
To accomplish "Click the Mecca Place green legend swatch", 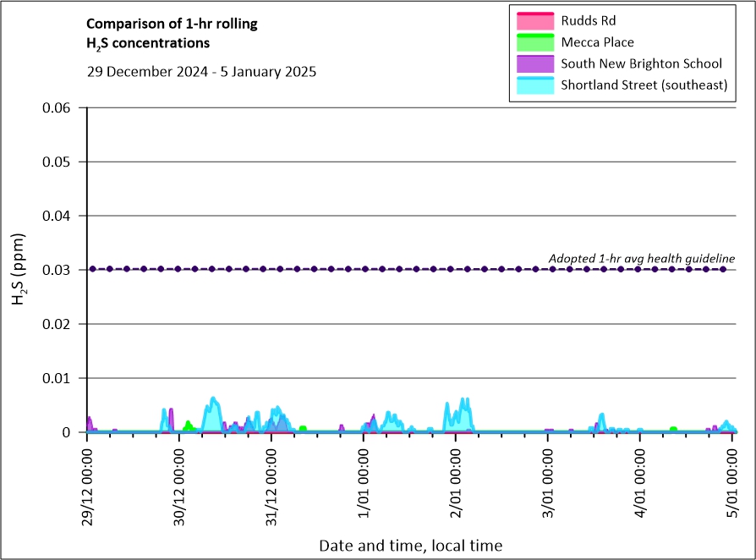I will tap(534, 42).
